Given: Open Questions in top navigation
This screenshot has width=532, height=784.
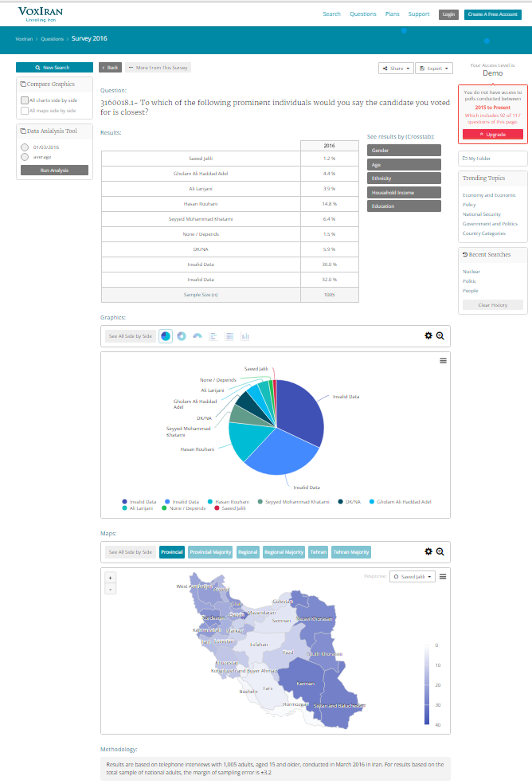Looking at the screenshot, I should (x=363, y=14).
